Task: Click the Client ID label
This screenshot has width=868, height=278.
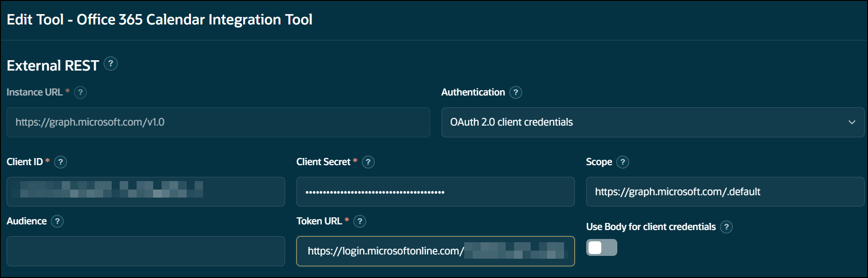Action: [x=25, y=162]
